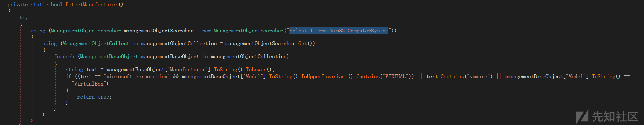Click the try keyword
Screen dimensions: 644x125
tap(23, 18)
